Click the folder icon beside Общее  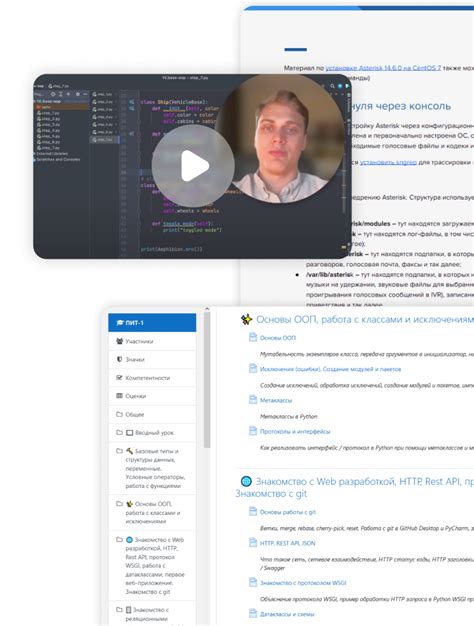coord(119,414)
